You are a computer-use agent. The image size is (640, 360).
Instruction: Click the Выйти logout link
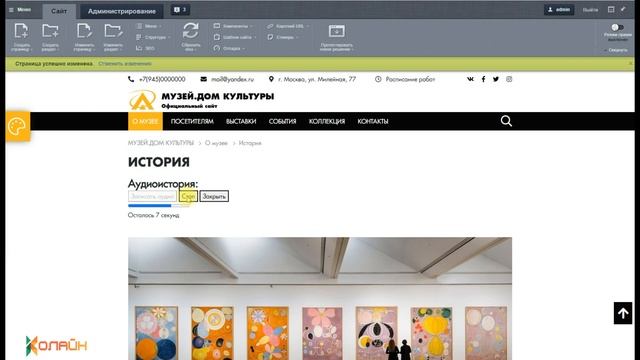pyautogui.click(x=590, y=10)
